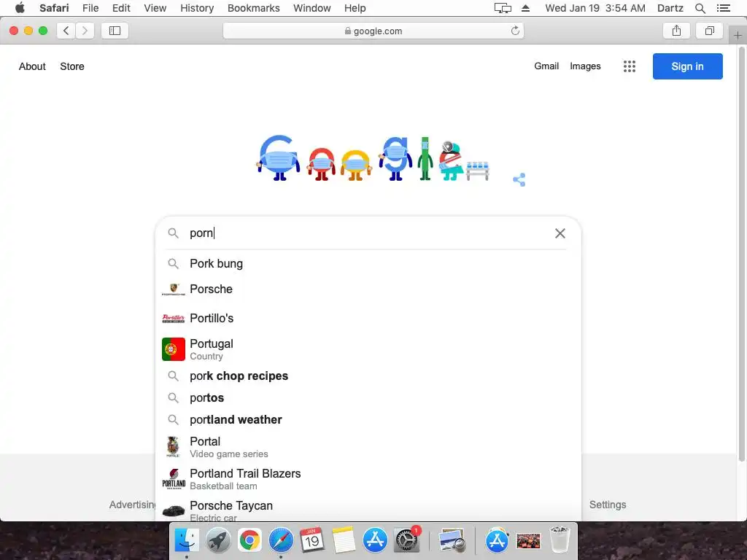Select the 'Portillo's' suggestion
The image size is (747, 560).
368,318
